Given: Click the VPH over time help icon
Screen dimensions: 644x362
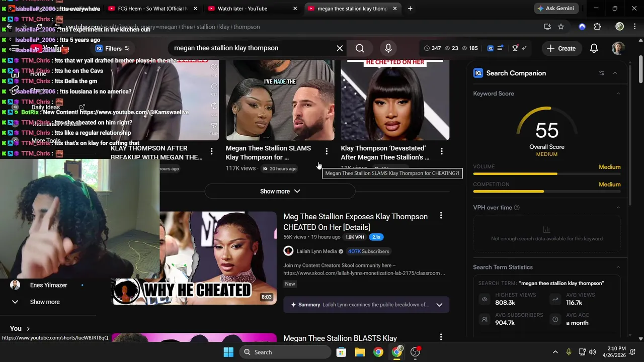Looking at the screenshot, I should pos(517,208).
